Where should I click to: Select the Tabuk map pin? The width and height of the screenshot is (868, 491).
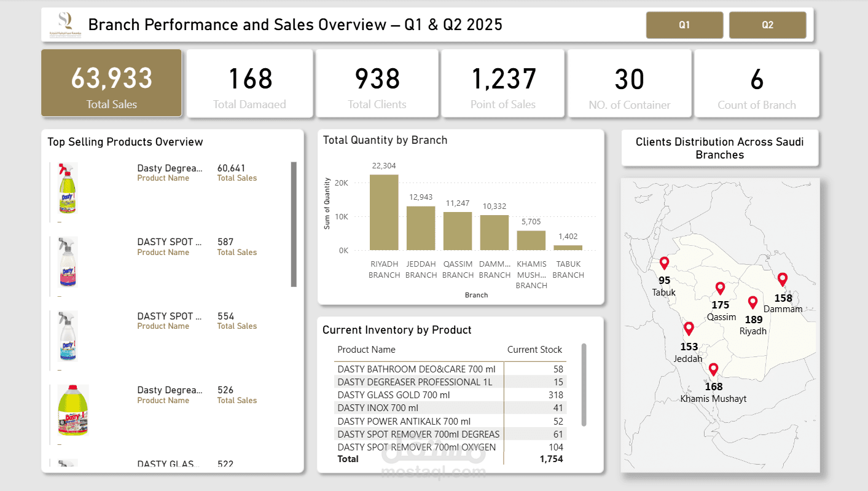pos(664,264)
